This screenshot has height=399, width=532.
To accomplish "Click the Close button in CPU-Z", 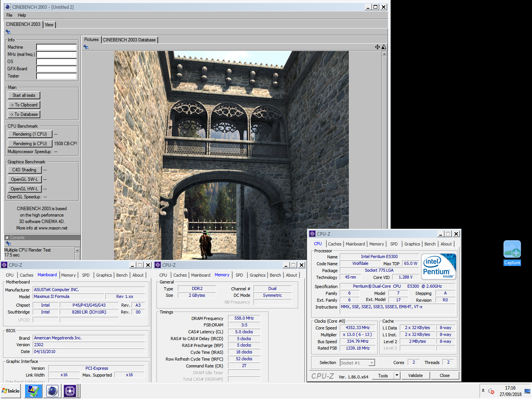I will (x=445, y=375).
